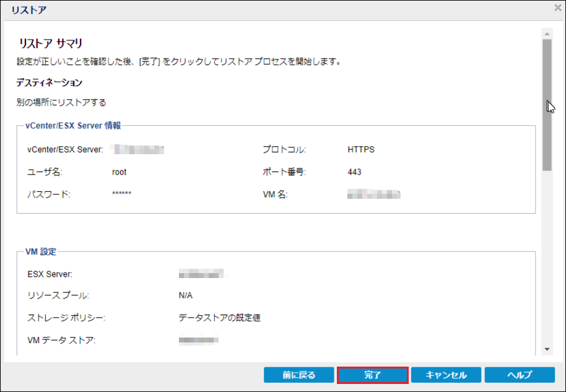Click the リストア サマリ heading
The height and width of the screenshot is (392, 566).
point(51,43)
